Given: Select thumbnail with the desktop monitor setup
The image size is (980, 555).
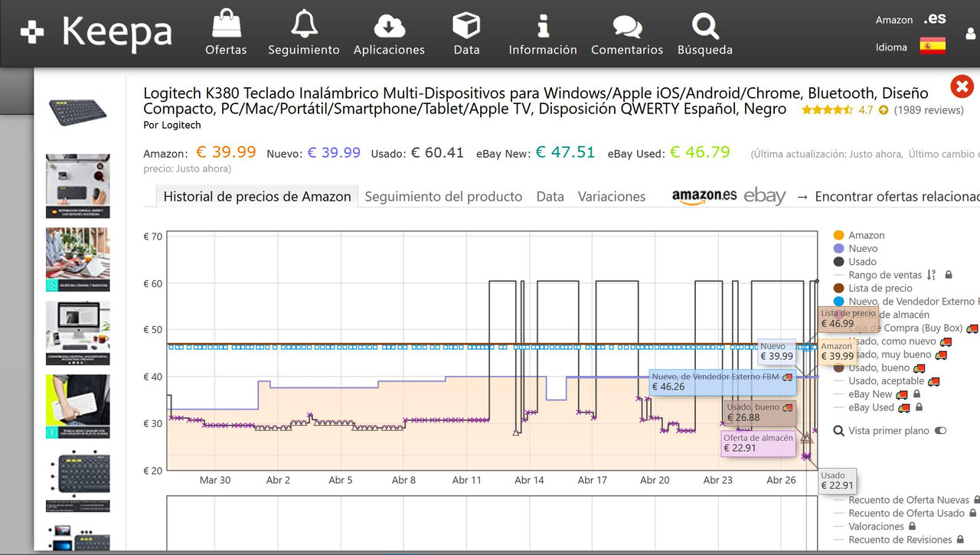Looking at the screenshot, I should (77, 333).
